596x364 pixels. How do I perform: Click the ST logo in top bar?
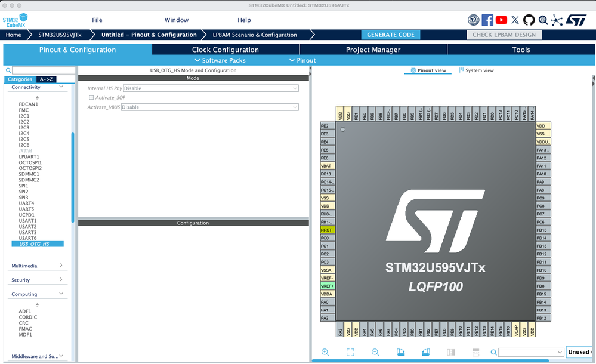[x=576, y=20]
